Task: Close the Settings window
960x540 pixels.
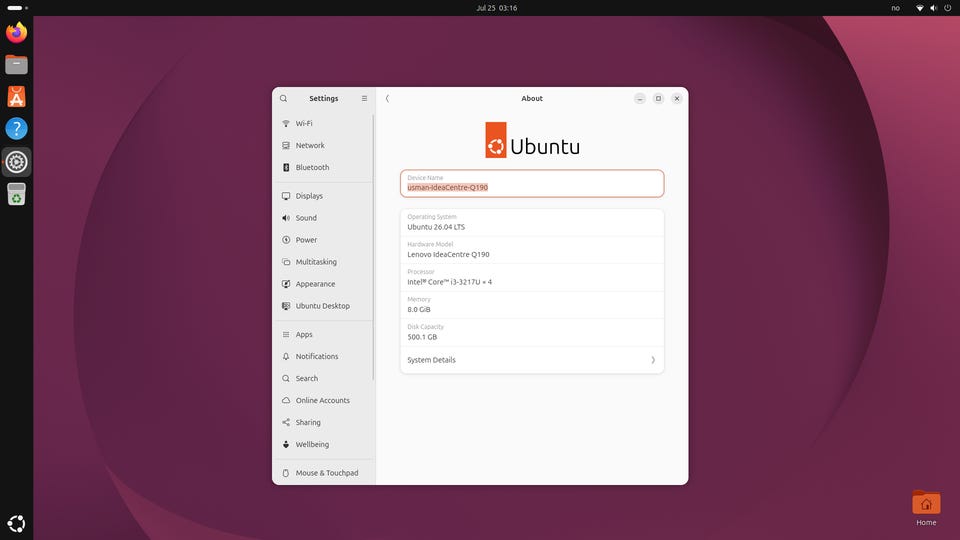Action: tap(677, 99)
